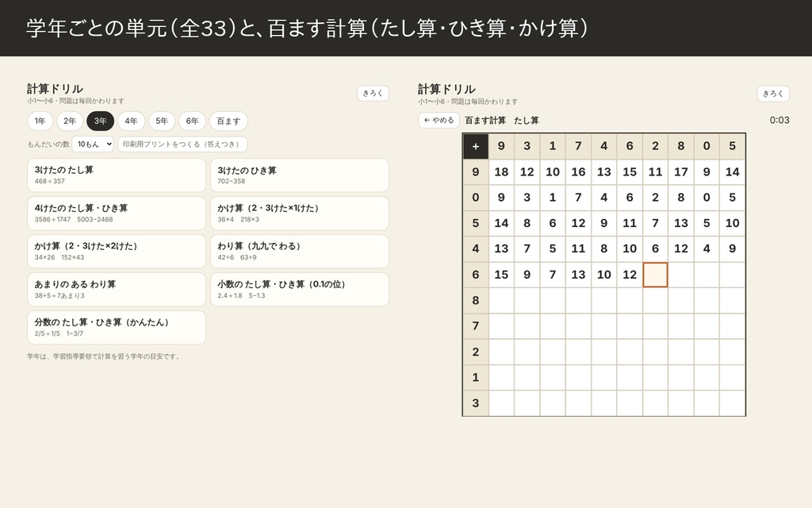Start the 3けたの ひき算 drill
Screen dimensions: 812x508
[x=299, y=175]
